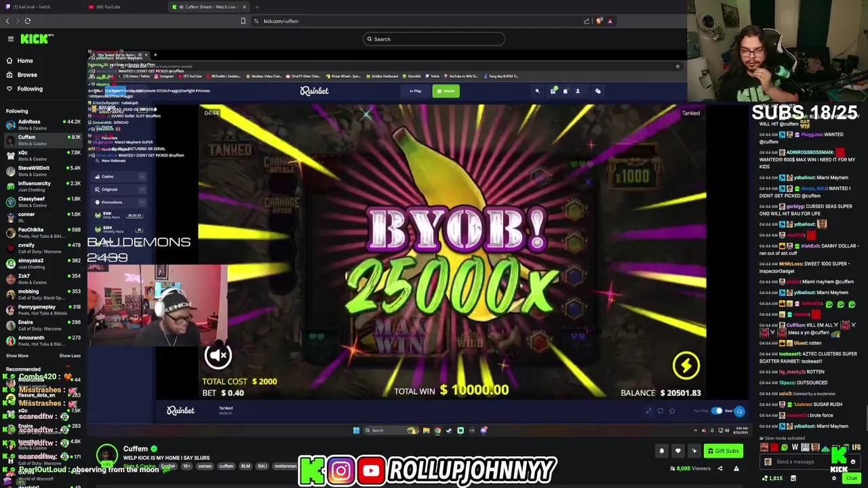Open a new browser tab
868x488 pixels.
pyautogui.click(x=256, y=7)
